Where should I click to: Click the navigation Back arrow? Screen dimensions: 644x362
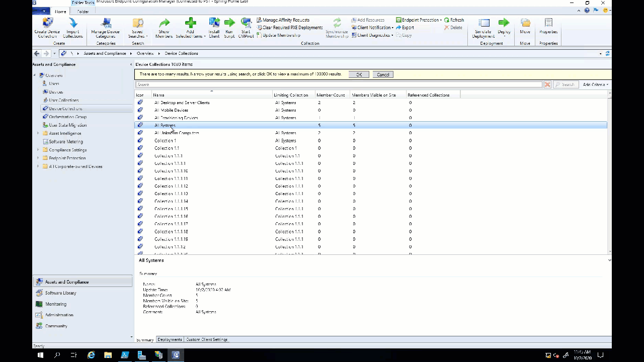click(x=37, y=53)
